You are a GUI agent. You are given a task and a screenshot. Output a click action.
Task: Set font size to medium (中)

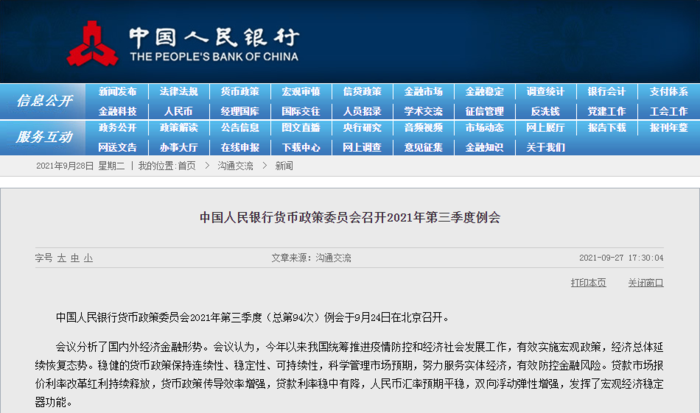pyautogui.click(x=75, y=258)
